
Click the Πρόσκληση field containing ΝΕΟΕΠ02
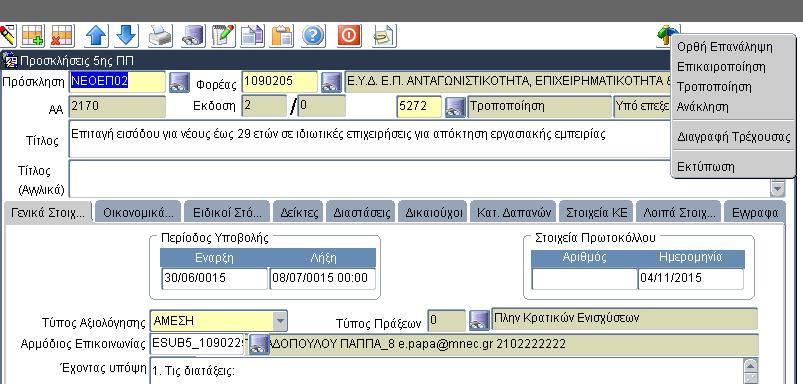pos(117,82)
